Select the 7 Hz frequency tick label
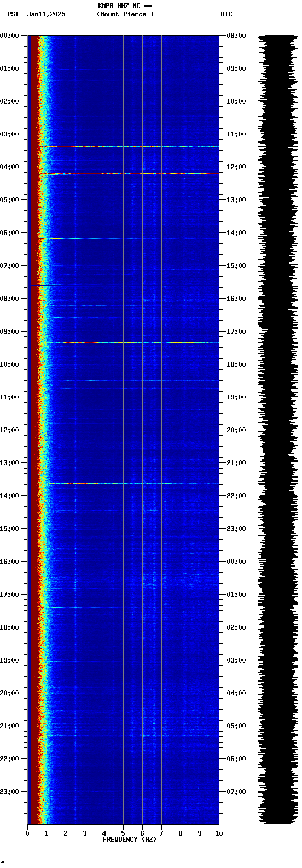This screenshot has height=868, width=302. [161, 833]
